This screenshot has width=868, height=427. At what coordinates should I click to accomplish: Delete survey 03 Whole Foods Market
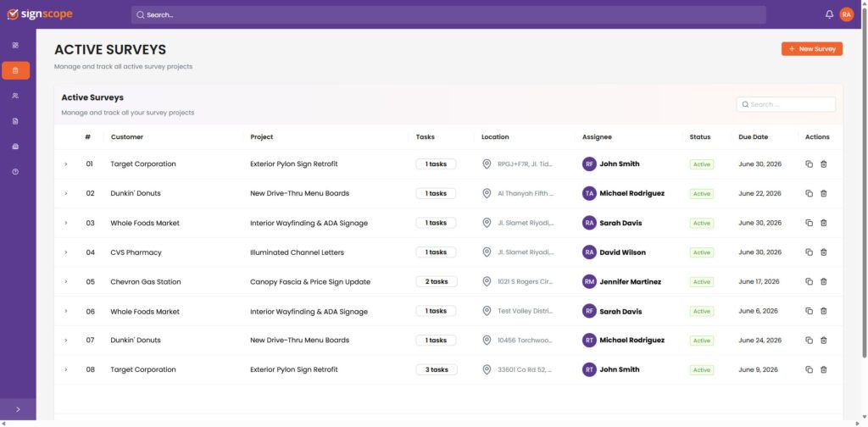click(824, 223)
